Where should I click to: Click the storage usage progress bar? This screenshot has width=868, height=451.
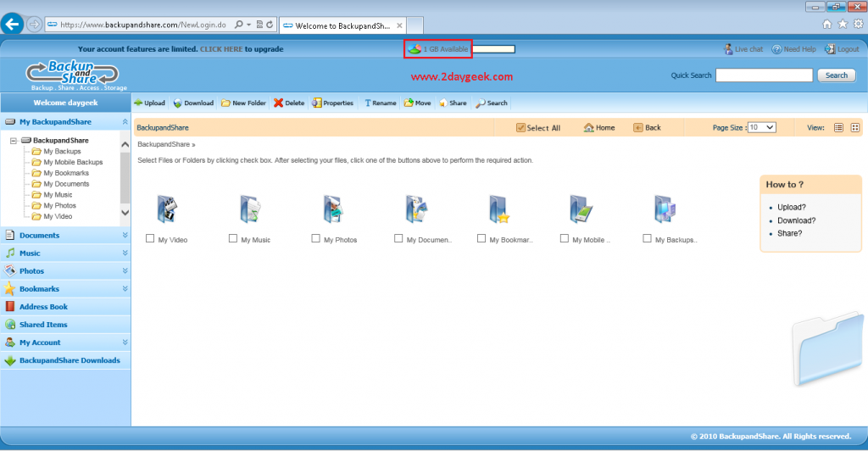click(492, 49)
